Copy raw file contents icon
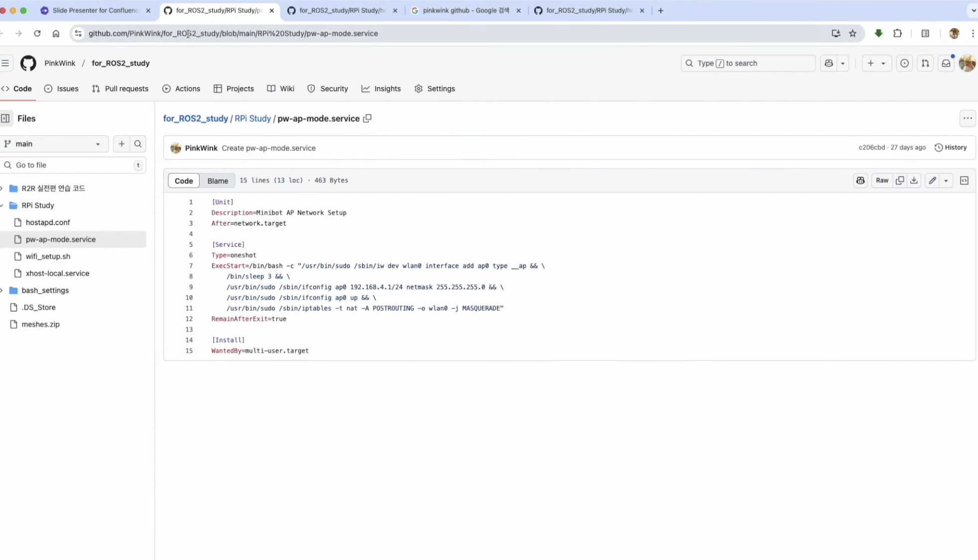978x560 pixels. (x=899, y=181)
